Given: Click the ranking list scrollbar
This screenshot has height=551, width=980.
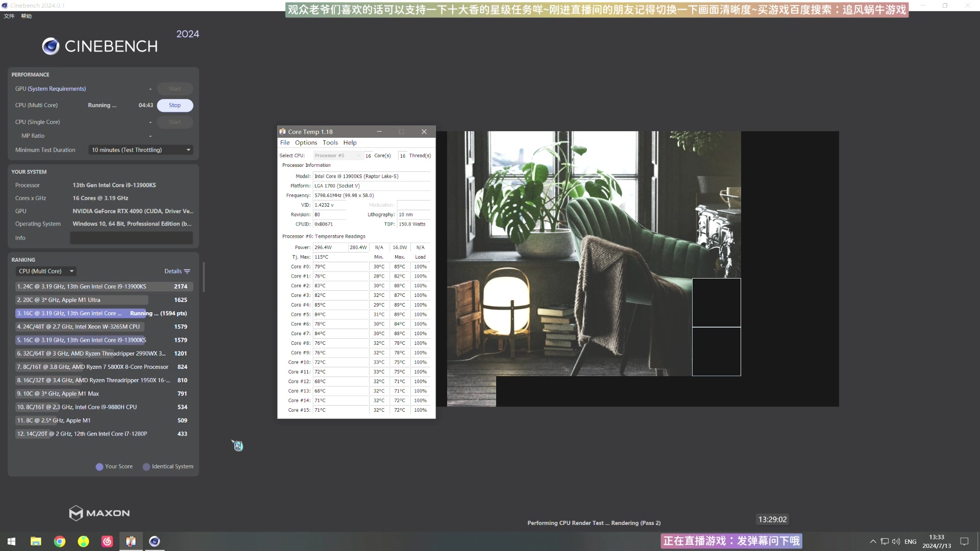Looking at the screenshot, I should [x=204, y=277].
